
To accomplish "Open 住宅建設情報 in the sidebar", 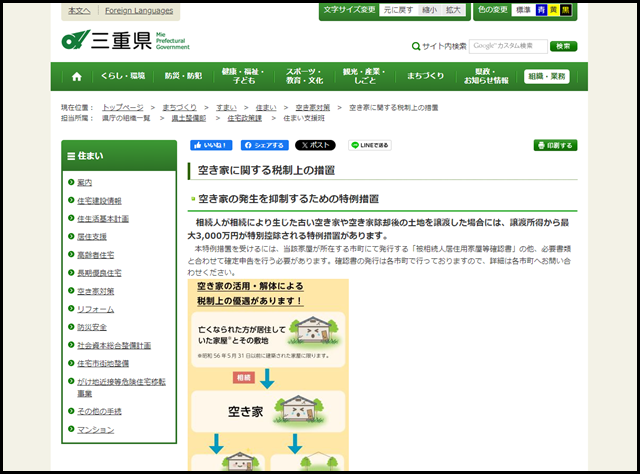I will [99, 200].
